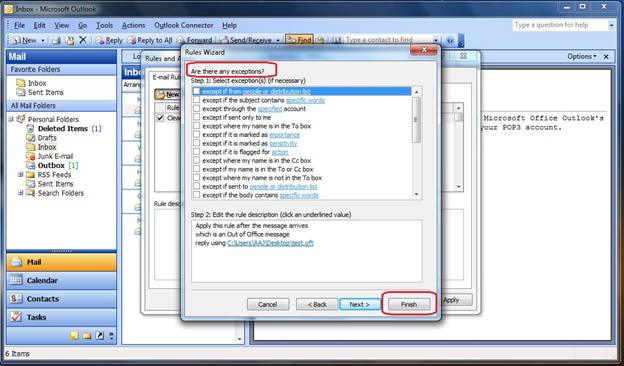Click Back in the Rules Wizard
This screenshot has height=366, width=624.
click(317, 304)
